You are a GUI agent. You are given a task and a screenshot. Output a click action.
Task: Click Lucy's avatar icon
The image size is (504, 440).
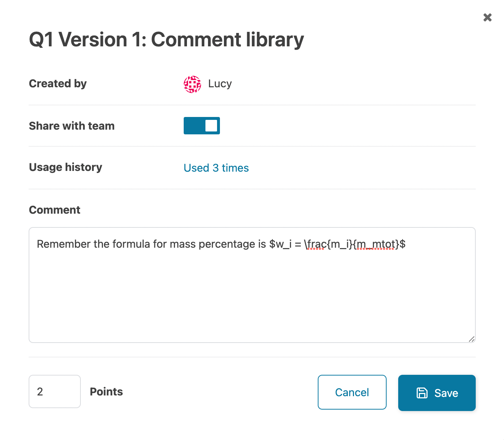click(x=192, y=84)
